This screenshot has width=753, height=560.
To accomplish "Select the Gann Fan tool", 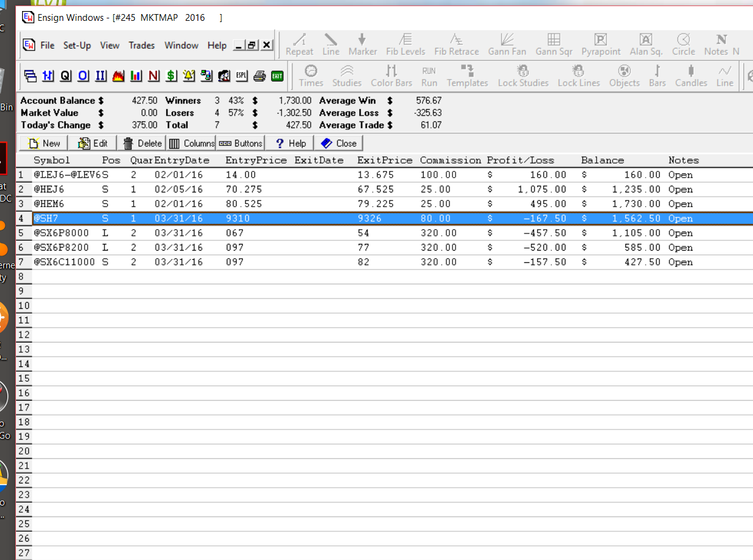I will click(x=507, y=45).
